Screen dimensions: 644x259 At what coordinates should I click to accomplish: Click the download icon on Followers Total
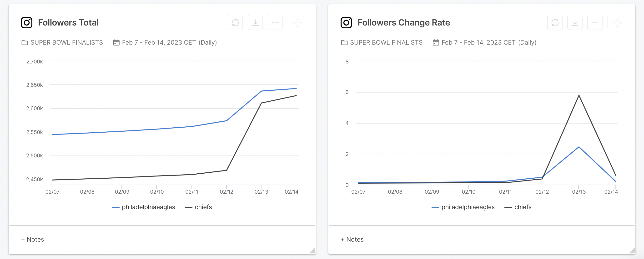(256, 22)
